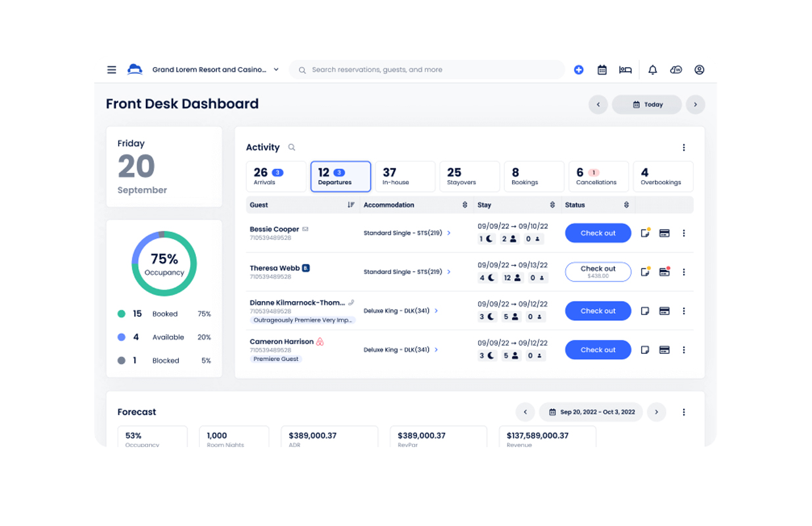Sort table by Accommodation column

tap(464, 205)
